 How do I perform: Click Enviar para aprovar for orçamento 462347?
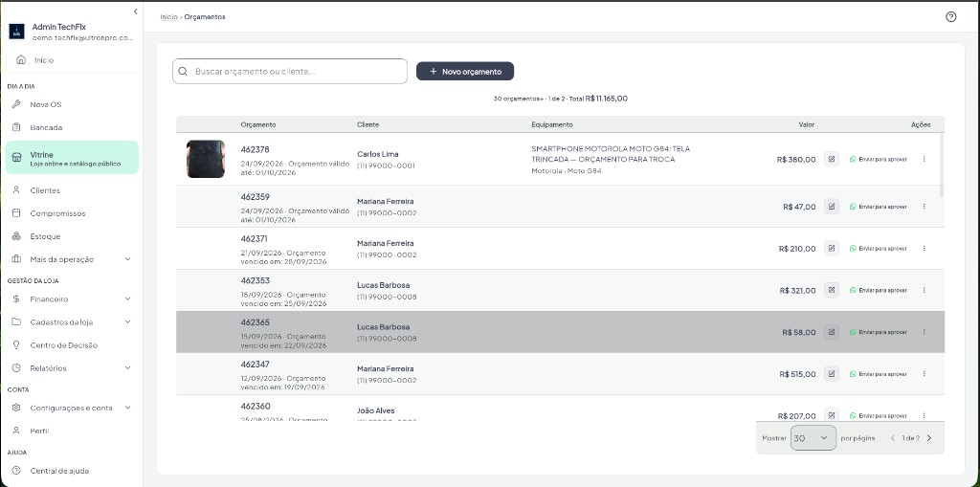pyautogui.click(x=879, y=374)
